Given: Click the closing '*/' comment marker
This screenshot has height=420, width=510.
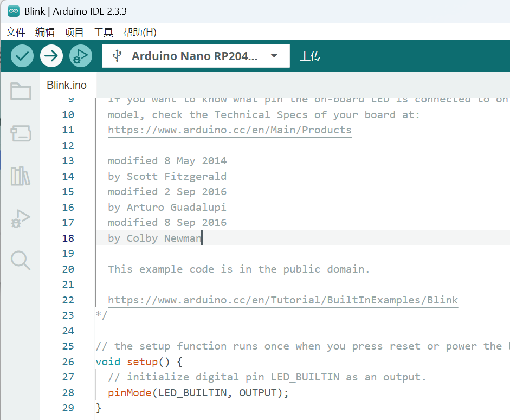Looking at the screenshot, I should (x=101, y=315).
